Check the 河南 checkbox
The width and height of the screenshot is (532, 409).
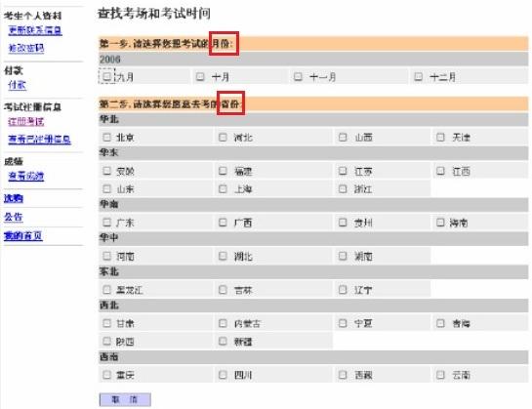106,256
